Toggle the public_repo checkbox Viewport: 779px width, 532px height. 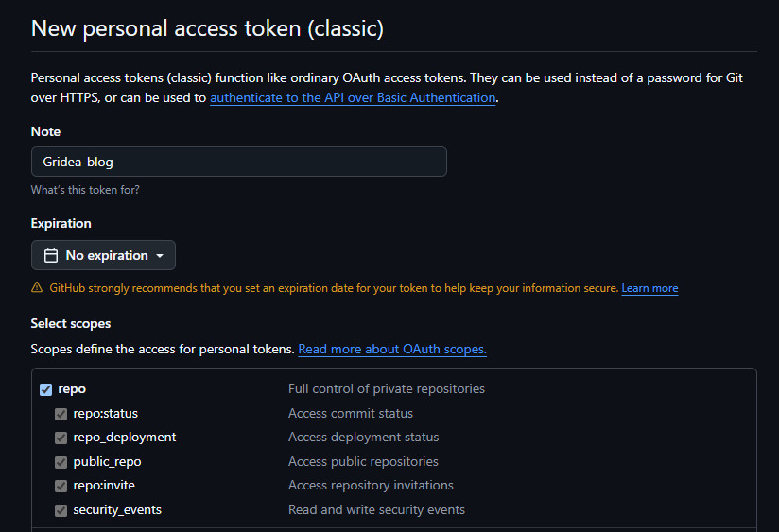[61, 462]
